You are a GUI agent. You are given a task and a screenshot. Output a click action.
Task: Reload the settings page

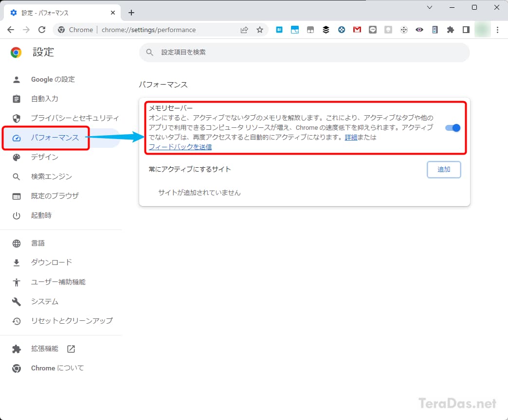point(42,30)
